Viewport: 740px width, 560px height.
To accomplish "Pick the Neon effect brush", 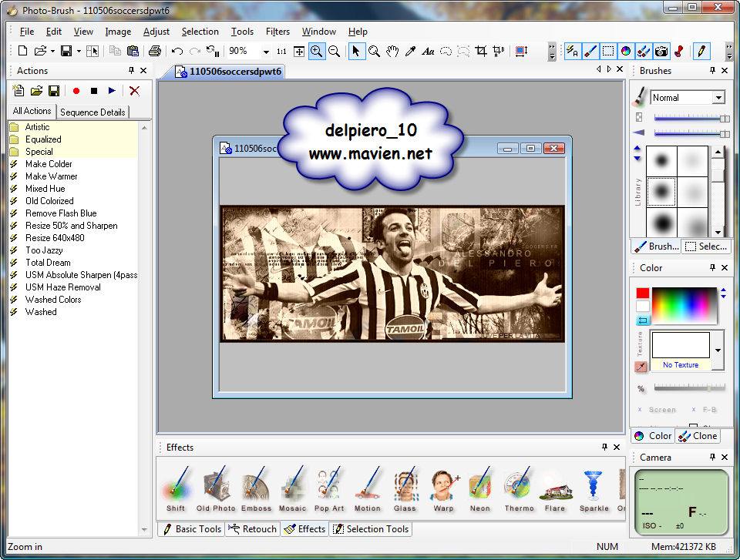I will point(480,488).
